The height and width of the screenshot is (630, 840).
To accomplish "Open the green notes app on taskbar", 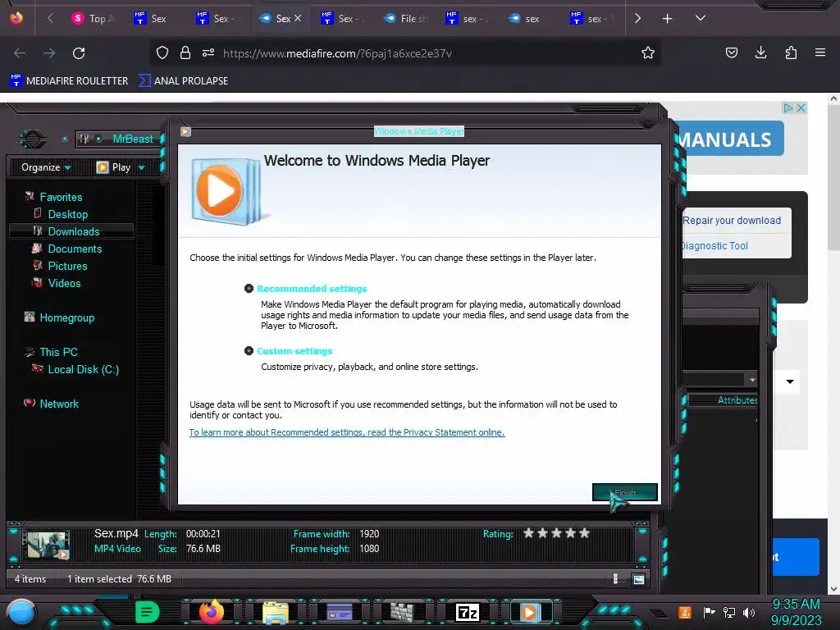I will pos(148,612).
